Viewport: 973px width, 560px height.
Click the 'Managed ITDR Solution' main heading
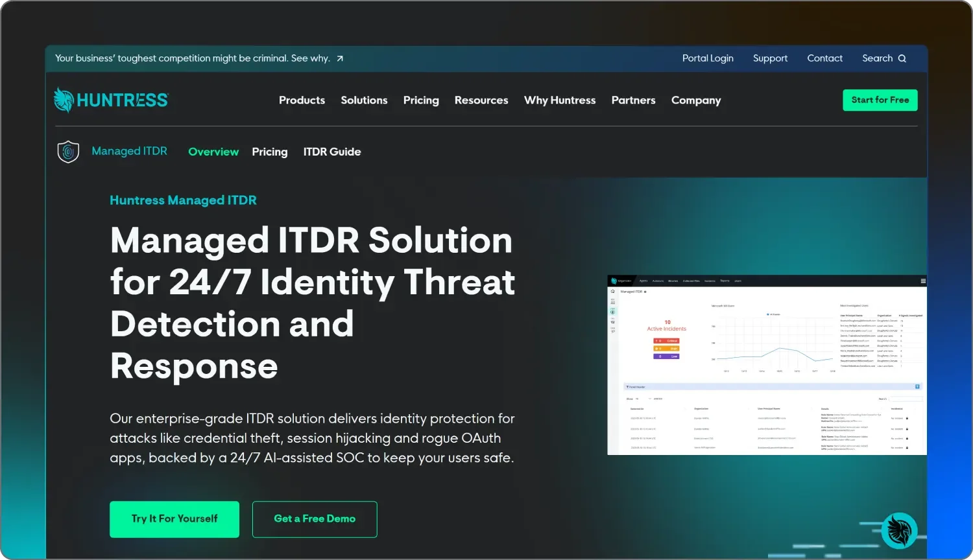coord(313,303)
